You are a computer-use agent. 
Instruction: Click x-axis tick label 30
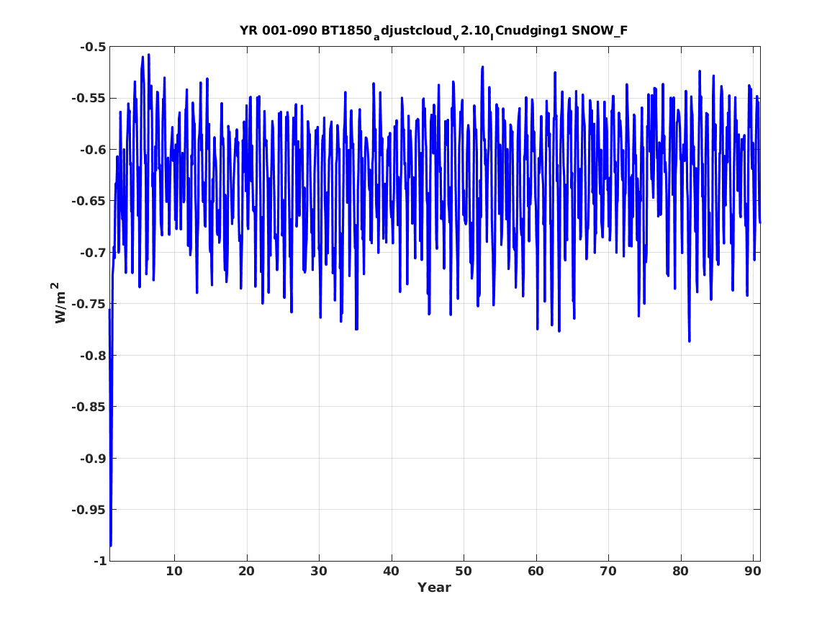click(x=319, y=572)
